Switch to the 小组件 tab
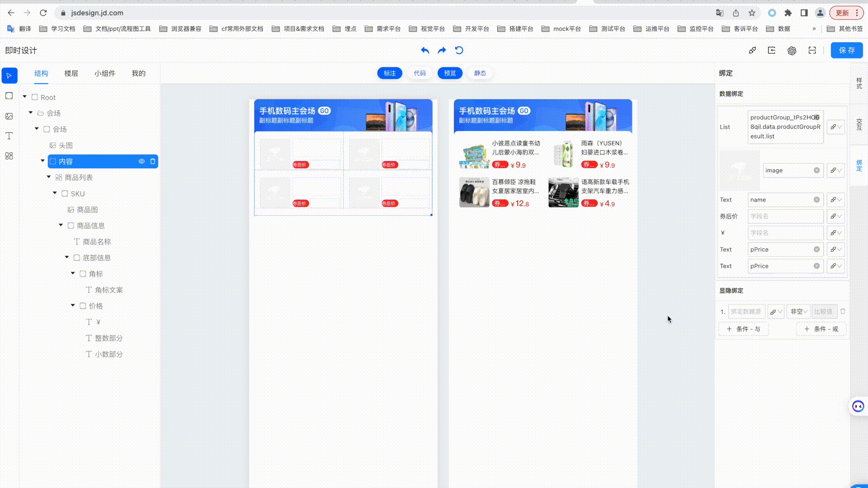The width and height of the screenshot is (868, 488). [105, 73]
